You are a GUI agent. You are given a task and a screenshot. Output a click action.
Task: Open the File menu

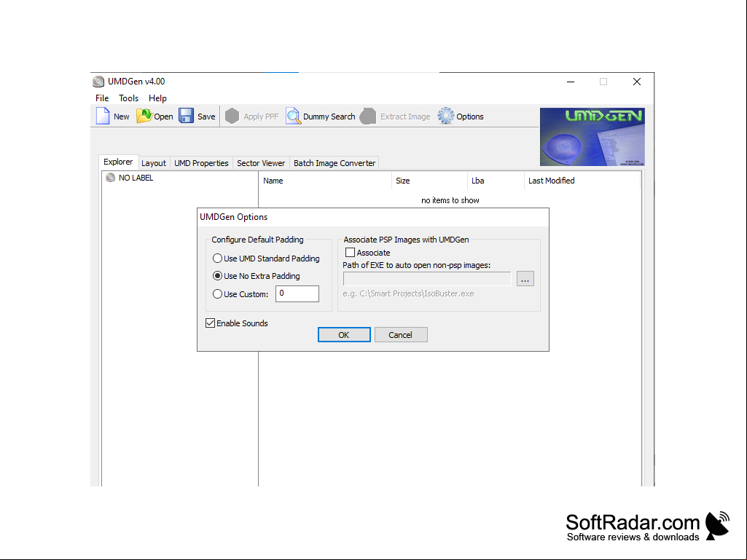pyautogui.click(x=102, y=98)
